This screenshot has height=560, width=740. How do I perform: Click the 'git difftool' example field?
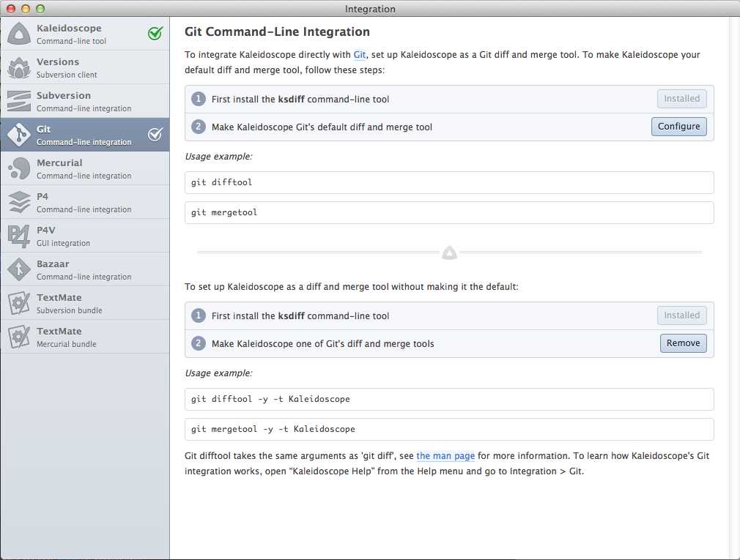(449, 182)
